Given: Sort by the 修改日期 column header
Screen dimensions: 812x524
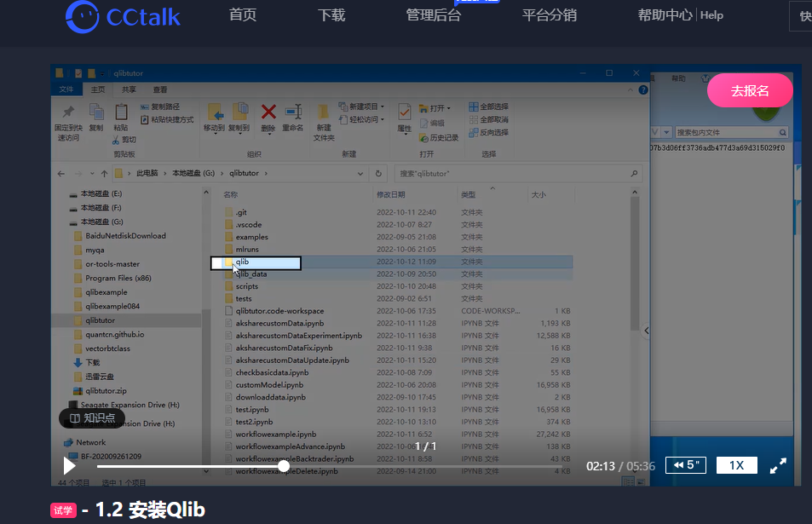Looking at the screenshot, I should pyautogui.click(x=391, y=194).
